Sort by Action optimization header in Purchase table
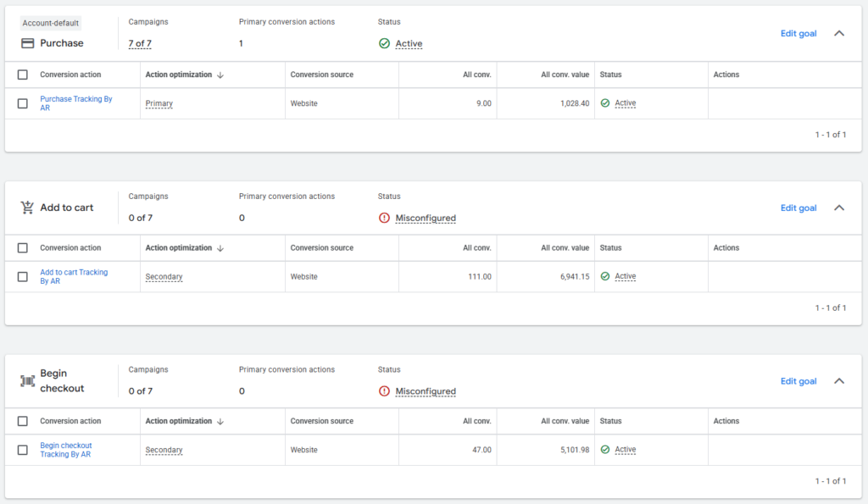 click(178, 75)
